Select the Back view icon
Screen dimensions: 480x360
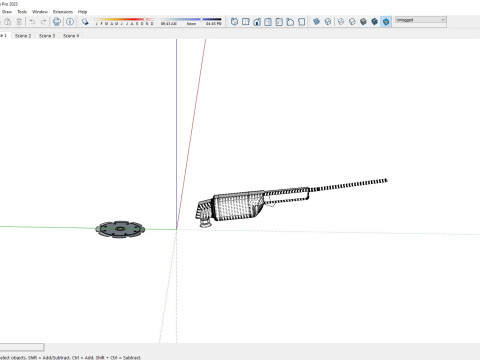pyautogui.click(x=279, y=22)
